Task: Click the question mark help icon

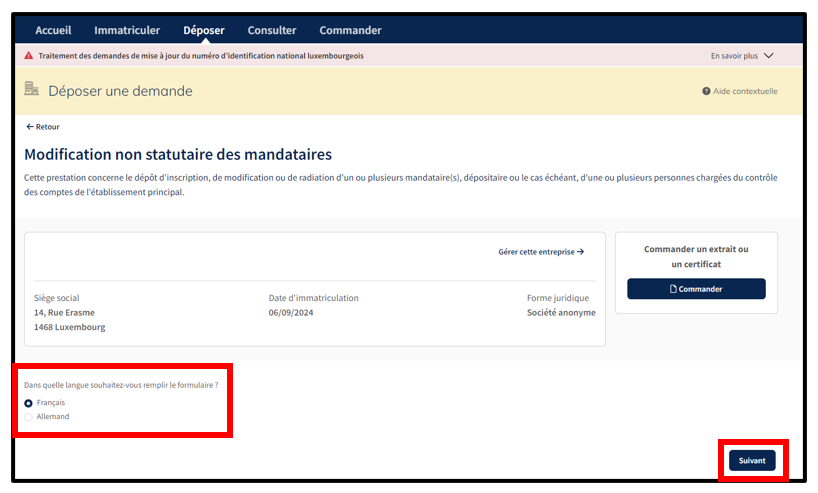Action: pos(706,91)
